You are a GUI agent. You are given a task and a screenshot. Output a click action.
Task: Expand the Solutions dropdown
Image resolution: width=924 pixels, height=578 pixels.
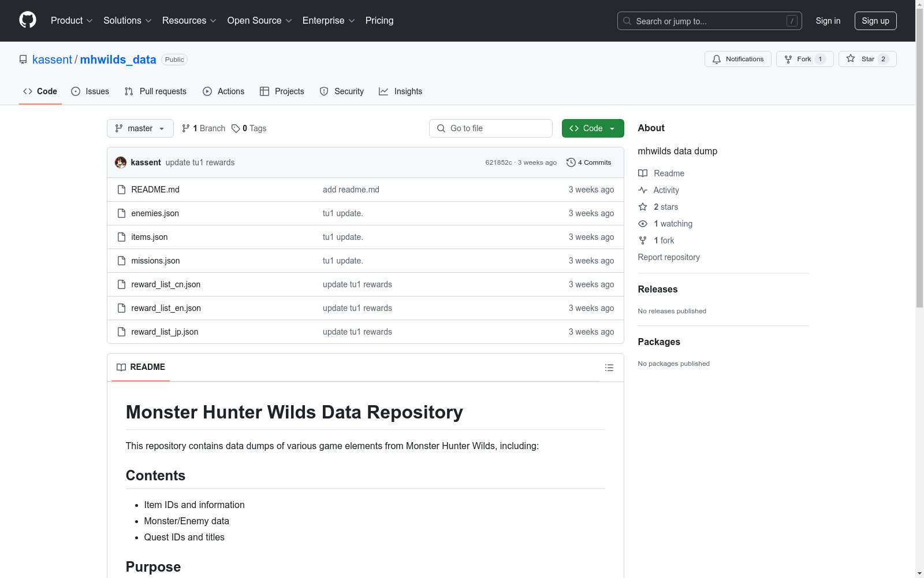[128, 21]
